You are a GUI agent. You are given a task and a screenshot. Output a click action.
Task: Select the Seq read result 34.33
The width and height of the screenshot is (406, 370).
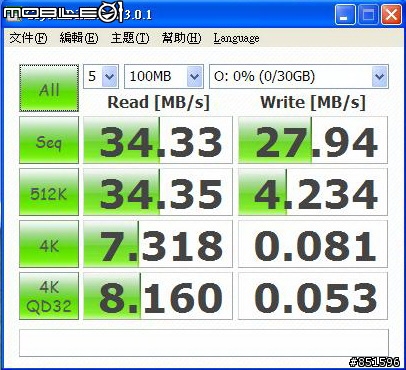158,140
